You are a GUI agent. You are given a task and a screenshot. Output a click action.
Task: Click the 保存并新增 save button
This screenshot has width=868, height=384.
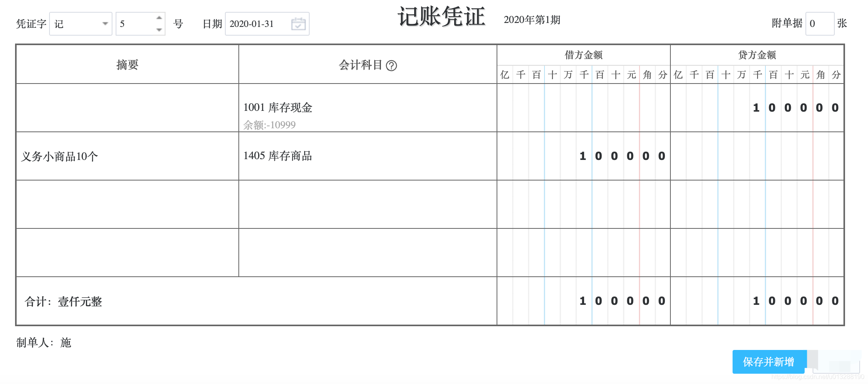coord(769,361)
